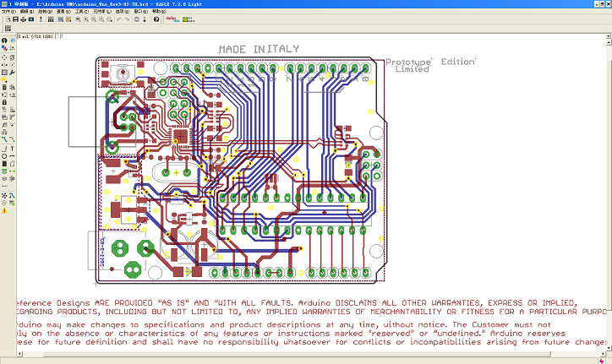Open the Display layers tool
Image resolution: width=612 pixels, height=364 pixels.
tap(4, 48)
